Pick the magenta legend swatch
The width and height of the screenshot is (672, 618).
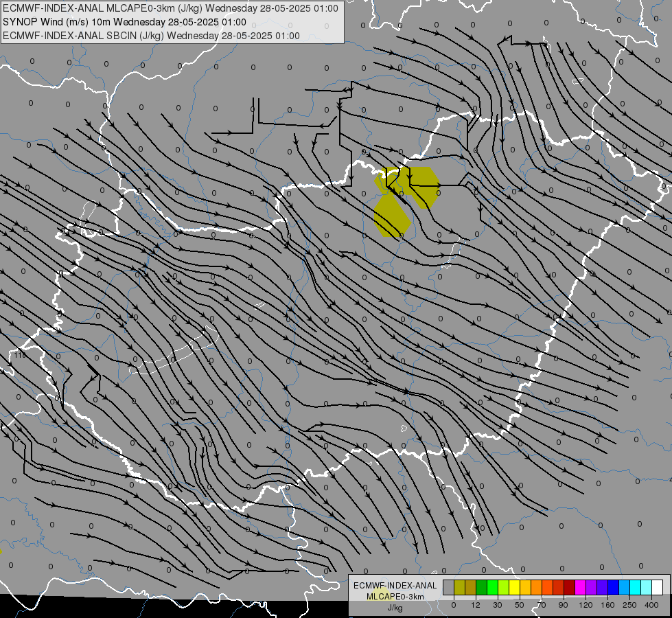[581, 587]
